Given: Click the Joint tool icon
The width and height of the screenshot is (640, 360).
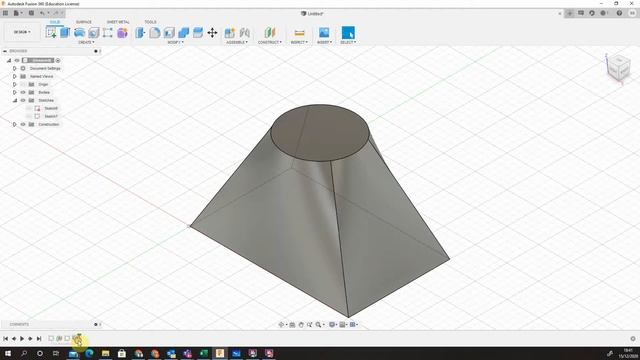Looking at the screenshot, I should pyautogui.click(x=244, y=33).
